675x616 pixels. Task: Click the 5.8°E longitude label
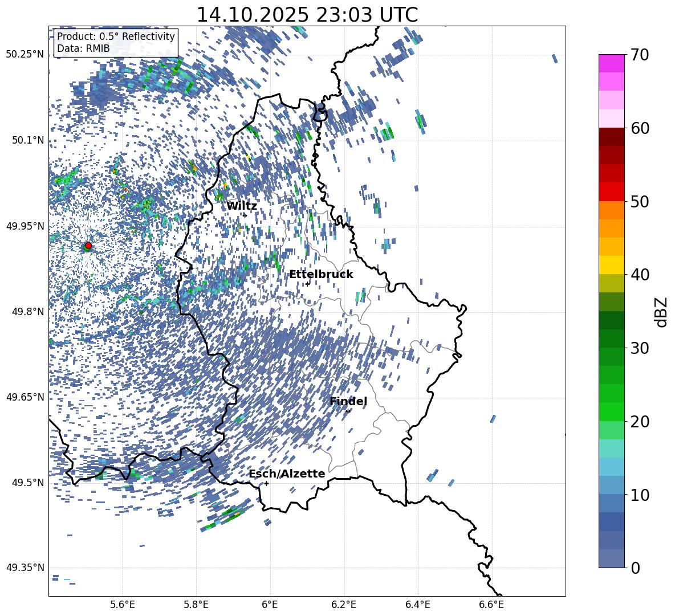196,605
